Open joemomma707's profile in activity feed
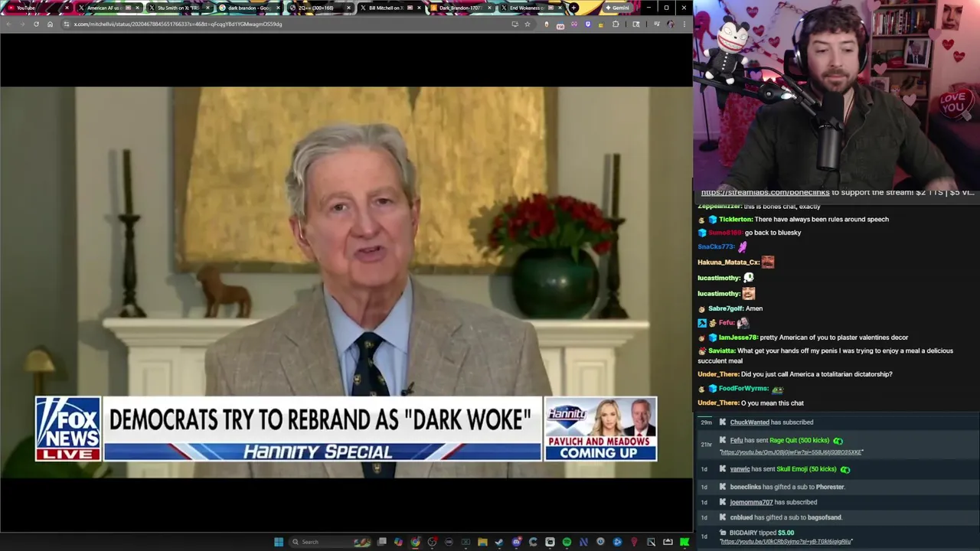Screen dimensions: 980x551 pos(750,502)
